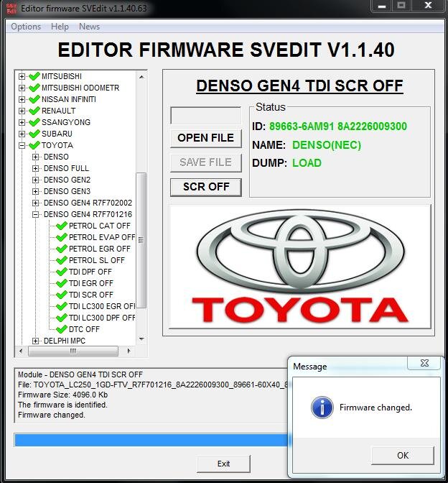The image size is (448, 483).
Task: Click 'Module - DENSO GEN4 TDI SCR OFF' log line
Action: 80,374
